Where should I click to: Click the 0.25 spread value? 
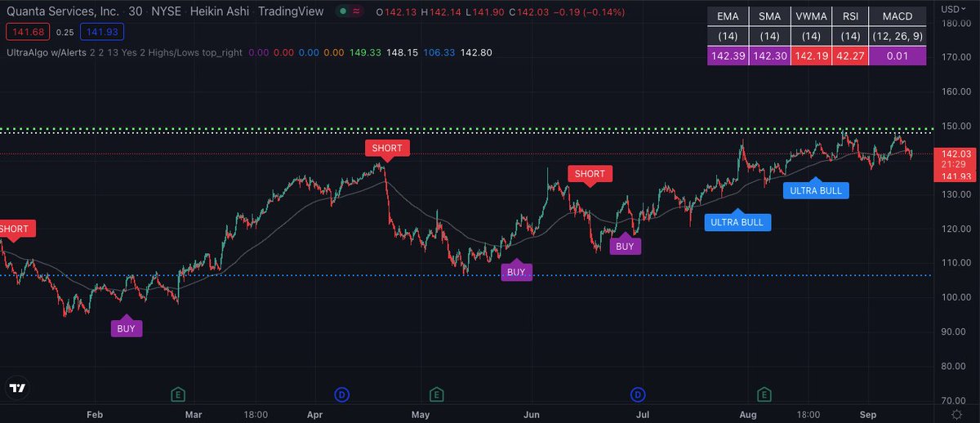66,31
